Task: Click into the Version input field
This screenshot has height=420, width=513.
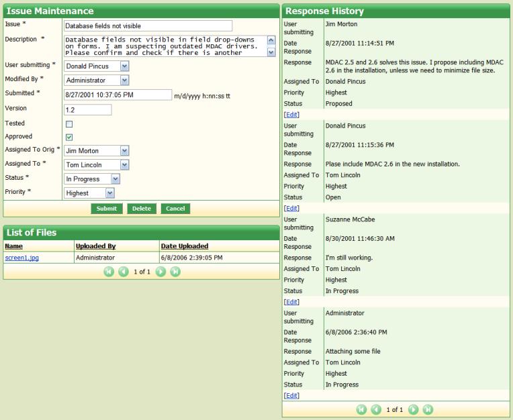Action: 87,109
